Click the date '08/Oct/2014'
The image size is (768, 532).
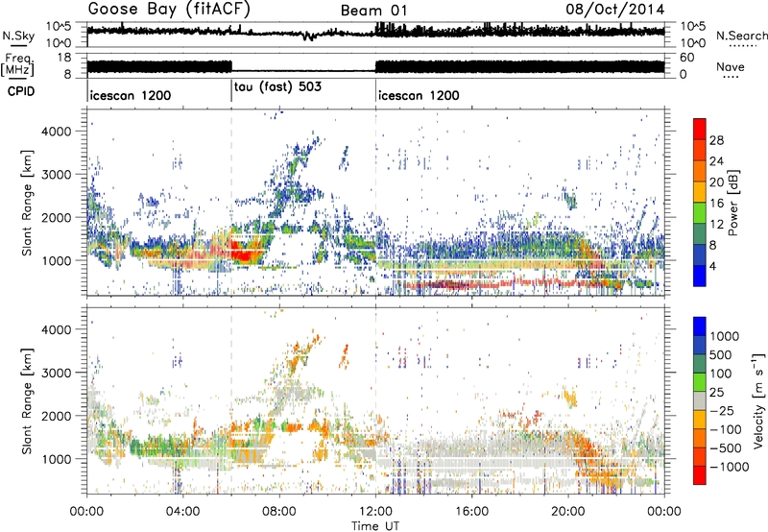615,10
